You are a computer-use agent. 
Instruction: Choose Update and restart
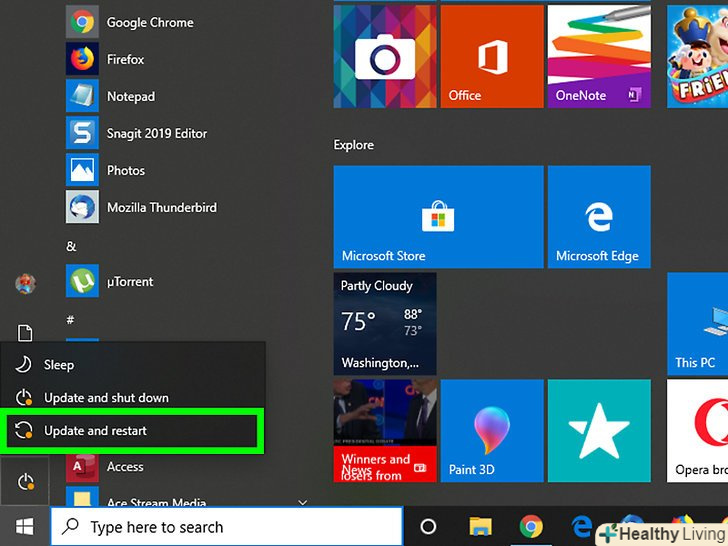[x=133, y=431]
